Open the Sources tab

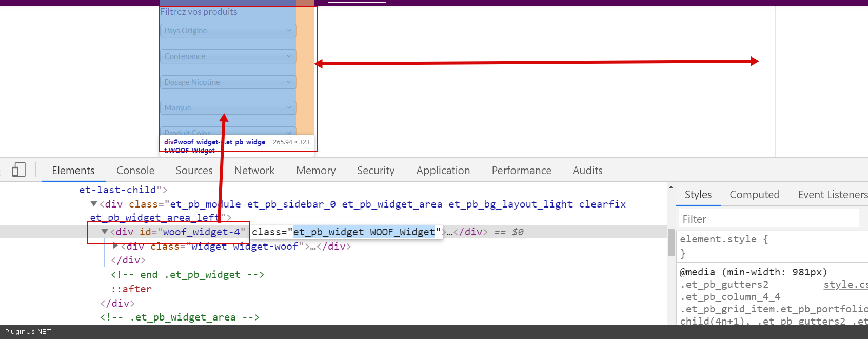(x=194, y=171)
